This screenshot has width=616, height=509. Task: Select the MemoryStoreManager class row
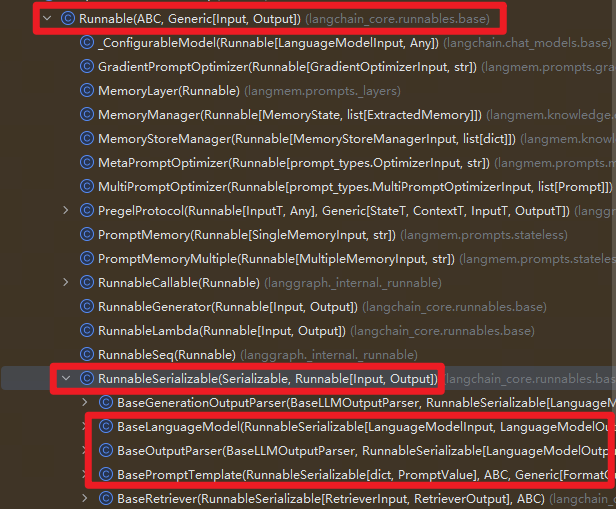click(308, 138)
